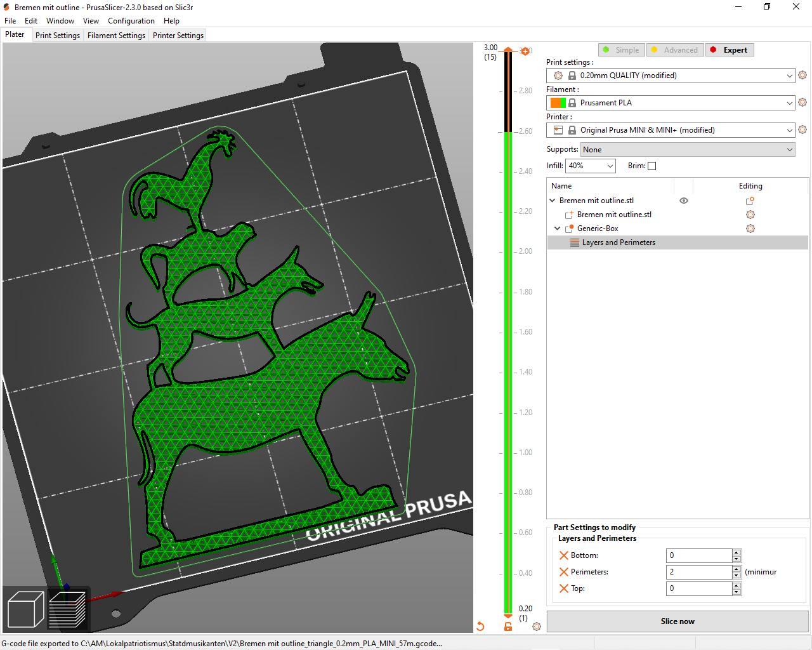Switch to the Plater tab
Screen dimensions: 812x650
[15, 35]
